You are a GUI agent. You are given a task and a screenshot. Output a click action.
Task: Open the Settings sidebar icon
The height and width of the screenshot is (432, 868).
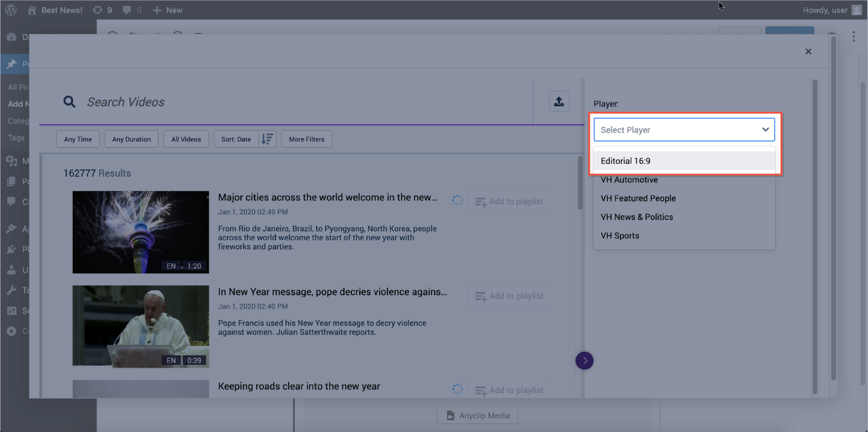click(11, 310)
